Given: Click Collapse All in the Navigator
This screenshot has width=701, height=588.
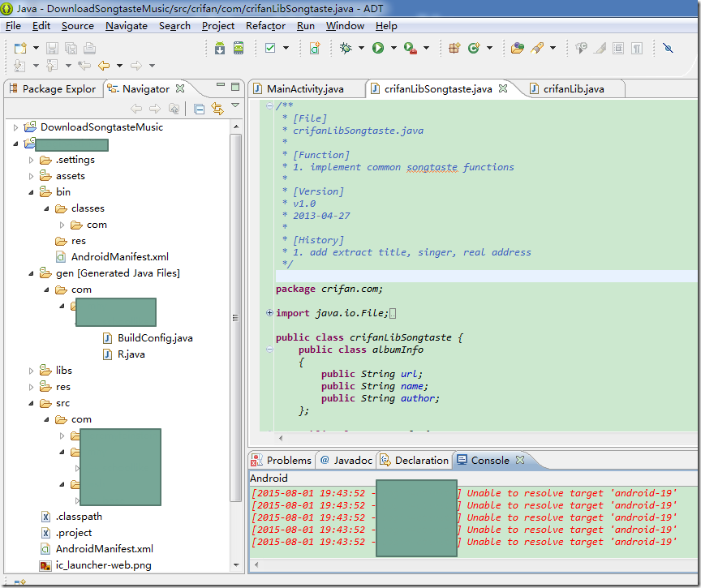Looking at the screenshot, I should 199,109.
